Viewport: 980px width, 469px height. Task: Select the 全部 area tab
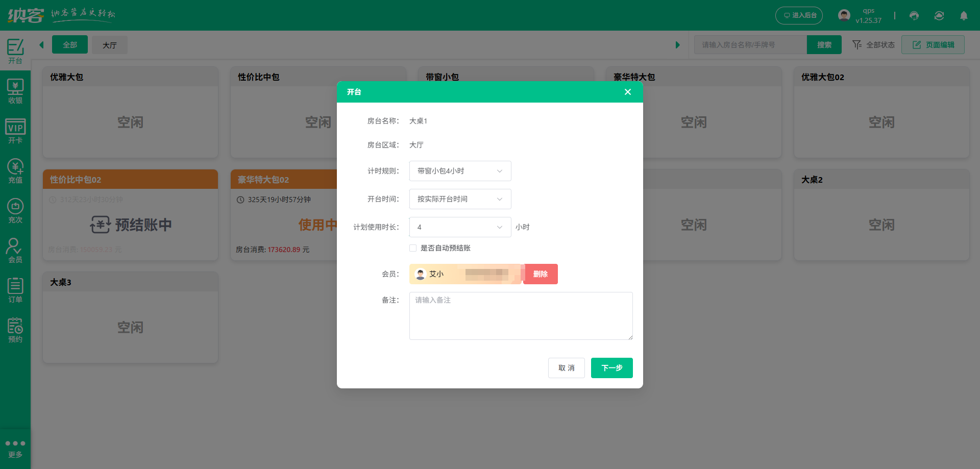(x=70, y=45)
